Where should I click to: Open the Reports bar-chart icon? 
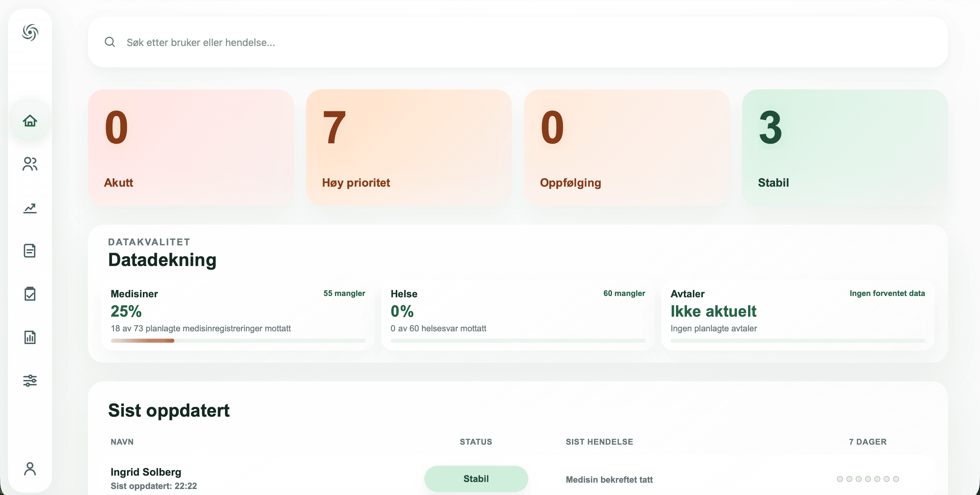tap(30, 337)
